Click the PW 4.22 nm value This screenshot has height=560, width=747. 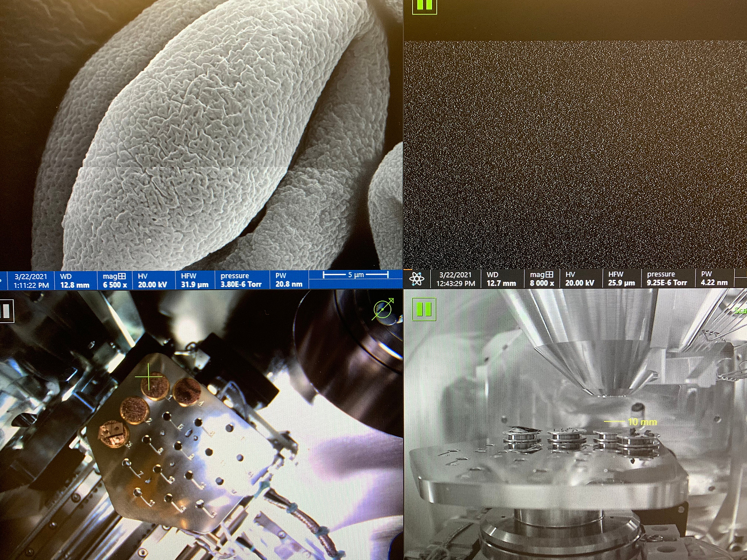tap(714, 282)
